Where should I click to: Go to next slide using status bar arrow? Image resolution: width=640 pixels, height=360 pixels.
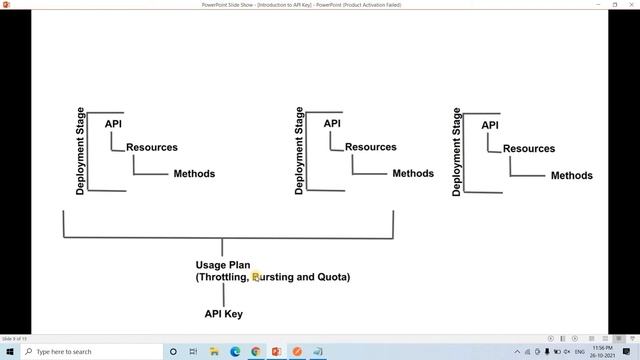pos(575,339)
